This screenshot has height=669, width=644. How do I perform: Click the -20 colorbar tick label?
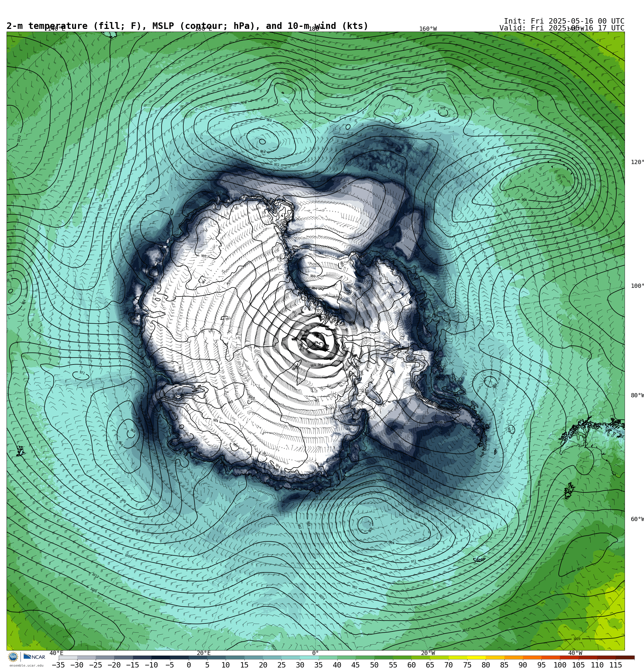(x=114, y=665)
